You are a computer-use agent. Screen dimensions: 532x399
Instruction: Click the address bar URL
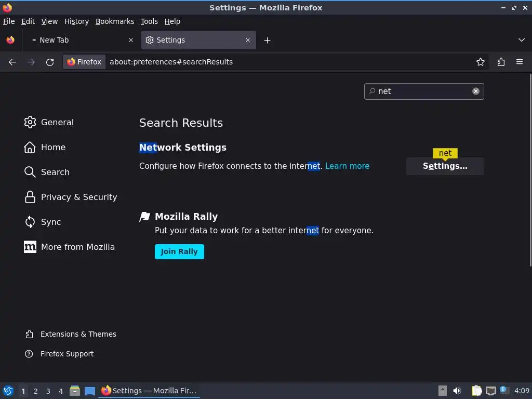tap(171, 62)
